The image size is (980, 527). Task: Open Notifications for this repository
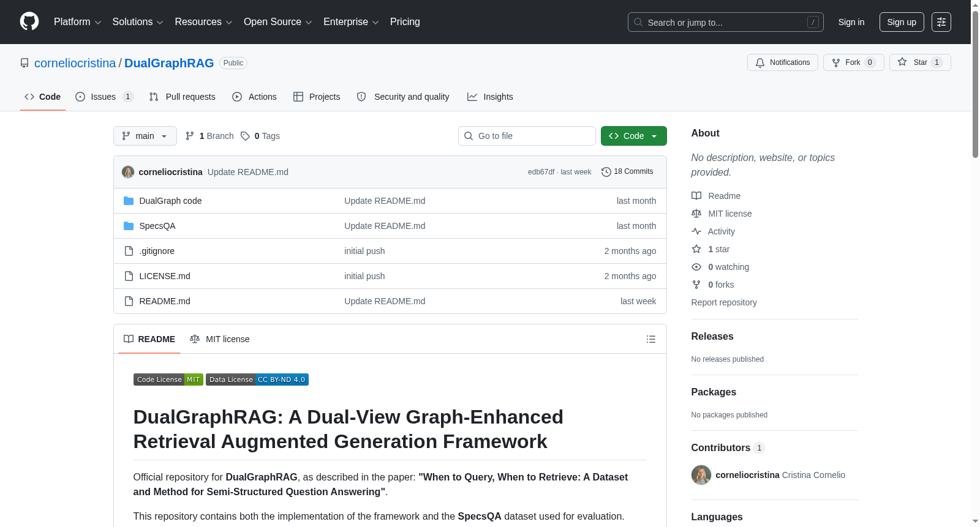(783, 62)
